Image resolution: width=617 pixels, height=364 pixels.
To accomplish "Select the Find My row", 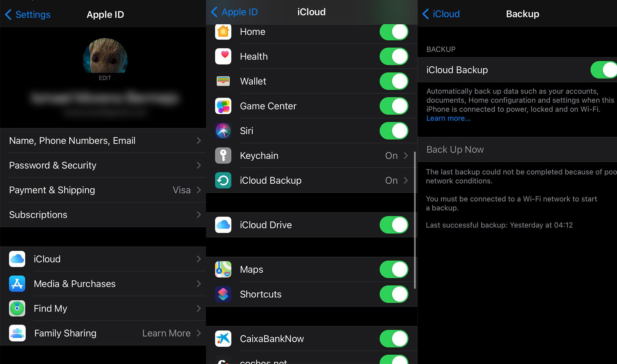I will tap(103, 308).
